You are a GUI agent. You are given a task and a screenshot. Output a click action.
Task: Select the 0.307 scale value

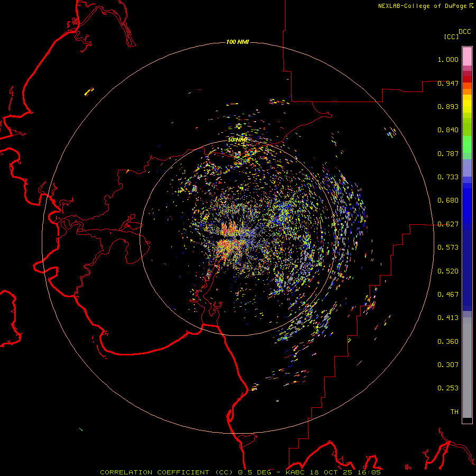click(448, 365)
